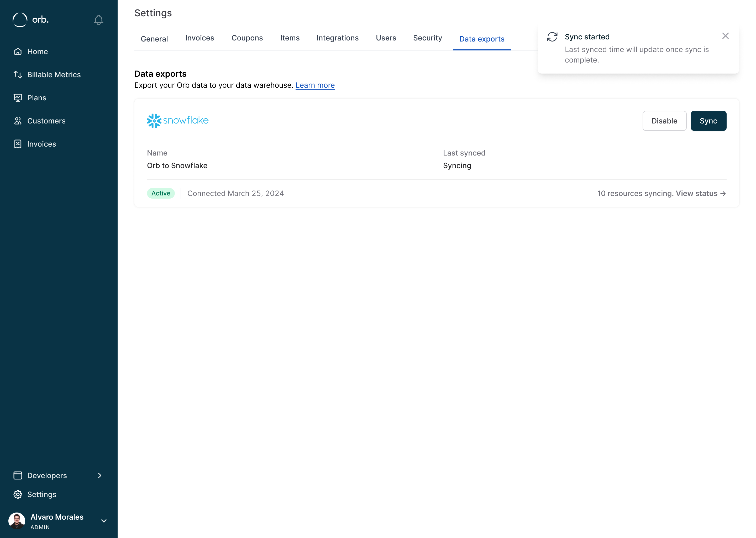Click the sync arrows icon in notification
This screenshot has width=756, height=538.
(x=552, y=37)
